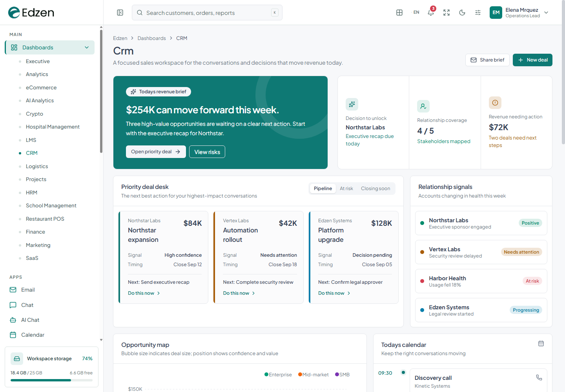Click Do this now for Platform upgrade
The height and width of the screenshot is (392, 565).
pyautogui.click(x=334, y=293)
